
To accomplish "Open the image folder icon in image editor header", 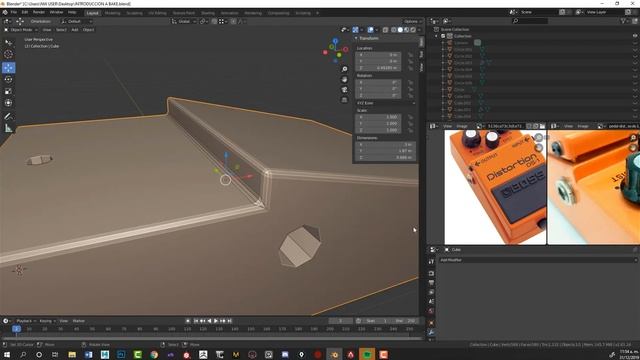I will [542, 126].
